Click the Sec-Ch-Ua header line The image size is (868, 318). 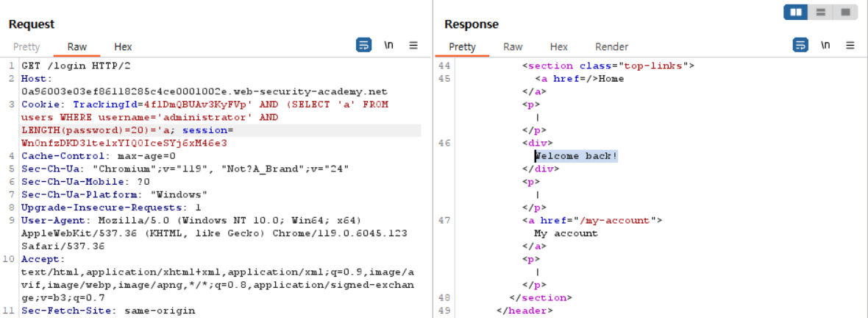pyautogui.click(x=185, y=169)
